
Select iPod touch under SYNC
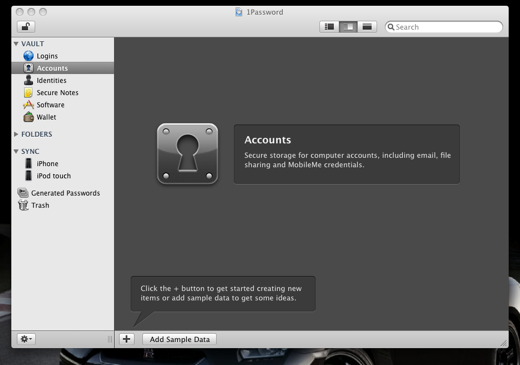point(54,176)
